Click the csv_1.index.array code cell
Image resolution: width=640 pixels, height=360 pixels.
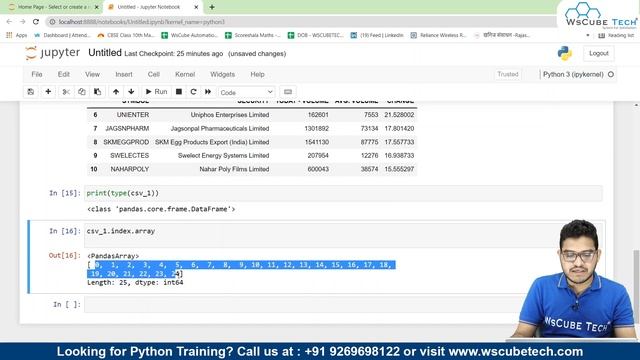(343, 235)
